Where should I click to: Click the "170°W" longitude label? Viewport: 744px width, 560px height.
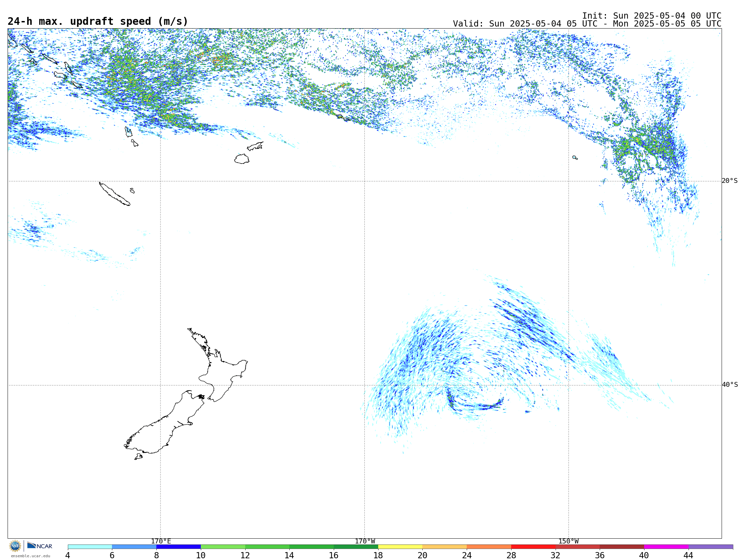point(365,541)
